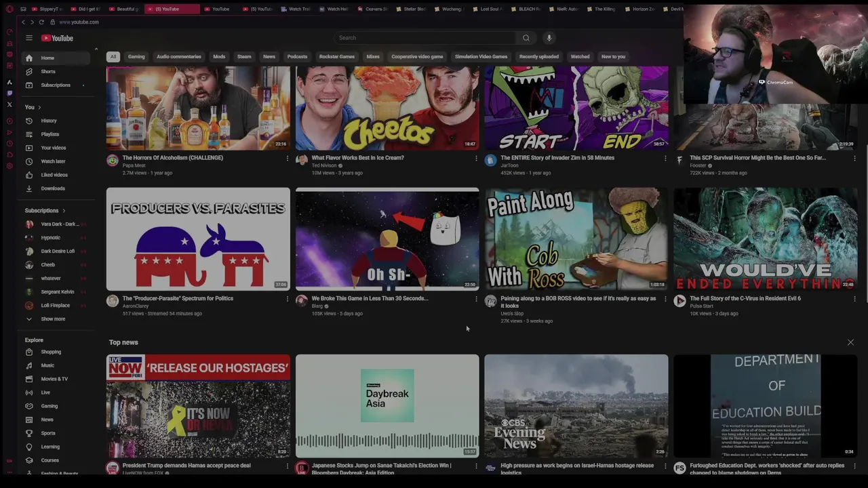Open watch History
The image size is (868, 488).
click(54, 121)
